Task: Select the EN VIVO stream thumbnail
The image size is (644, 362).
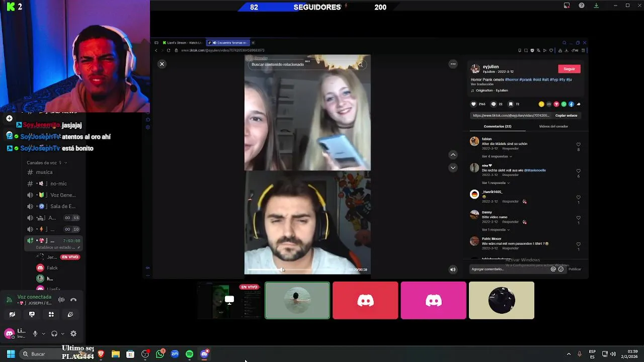Action: [229, 300]
